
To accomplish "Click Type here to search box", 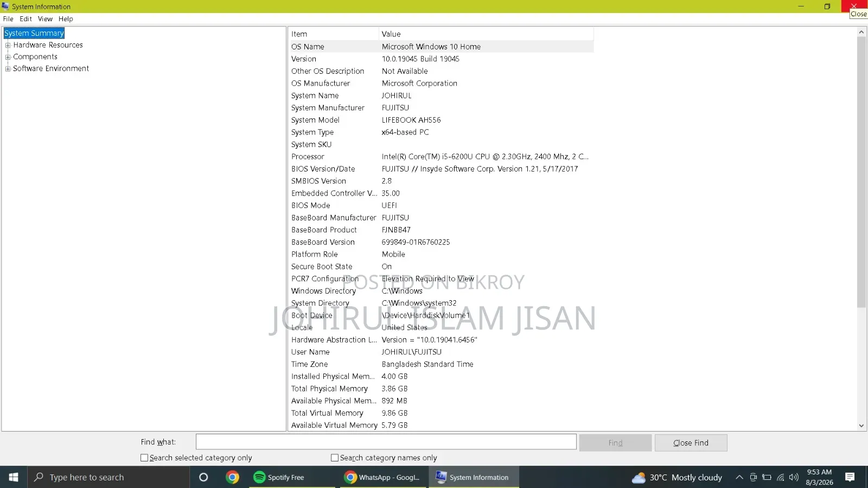I will tap(108, 477).
